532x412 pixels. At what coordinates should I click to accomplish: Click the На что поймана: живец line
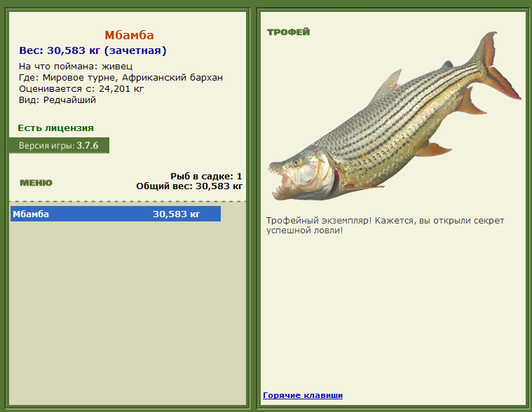pyautogui.click(x=76, y=66)
